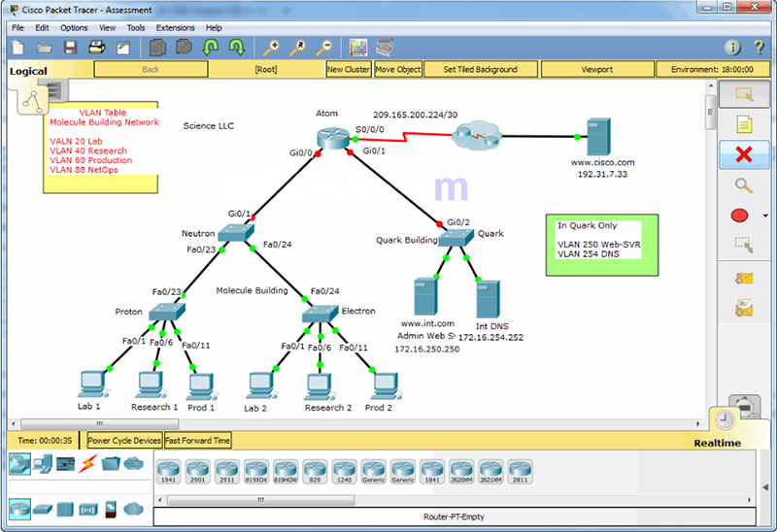Click the workspace vertical scrollbar thumb
This screenshot has height=532, width=777.
(711, 112)
